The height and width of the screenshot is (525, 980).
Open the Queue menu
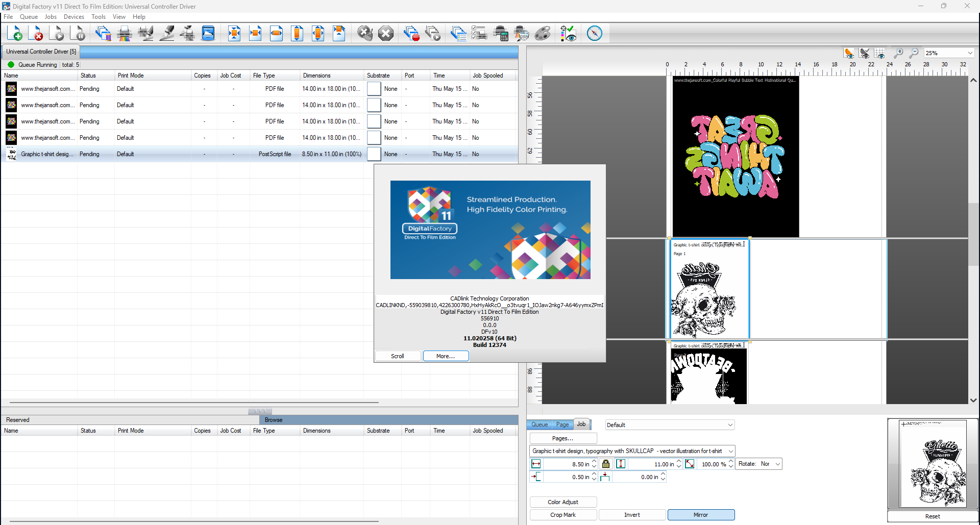[x=29, y=17]
